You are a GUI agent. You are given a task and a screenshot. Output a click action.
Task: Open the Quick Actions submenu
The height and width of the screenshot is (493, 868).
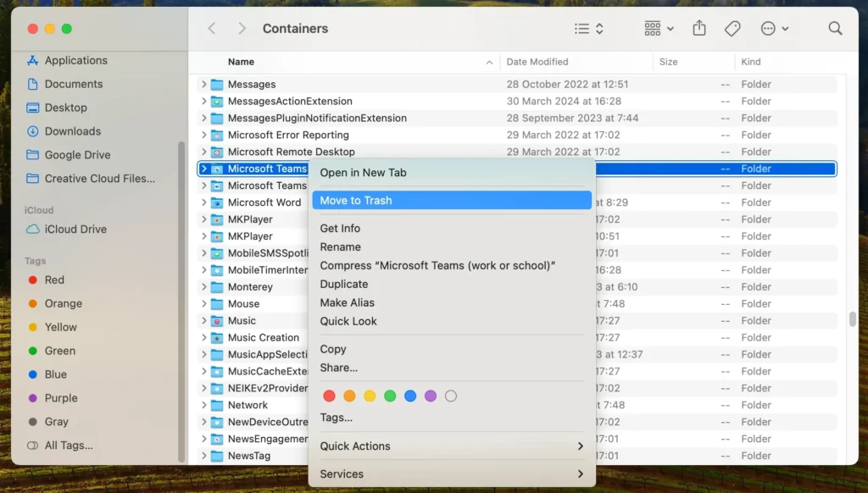coord(452,446)
